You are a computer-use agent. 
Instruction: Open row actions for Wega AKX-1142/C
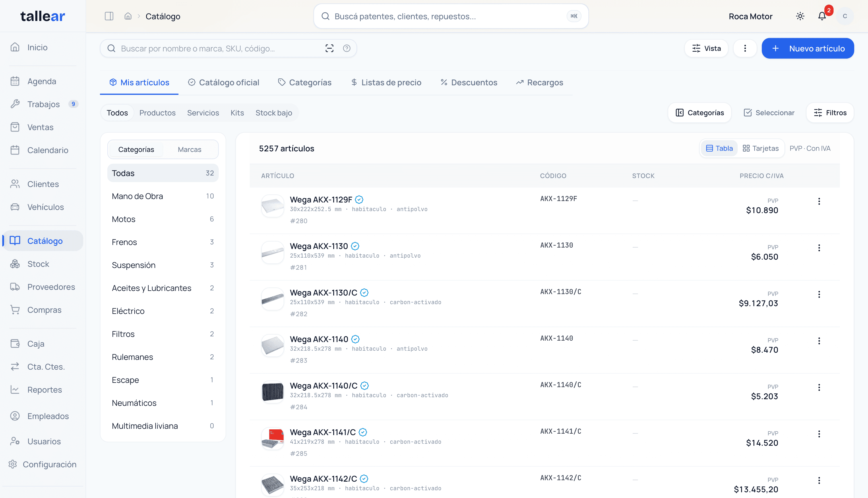(x=819, y=480)
